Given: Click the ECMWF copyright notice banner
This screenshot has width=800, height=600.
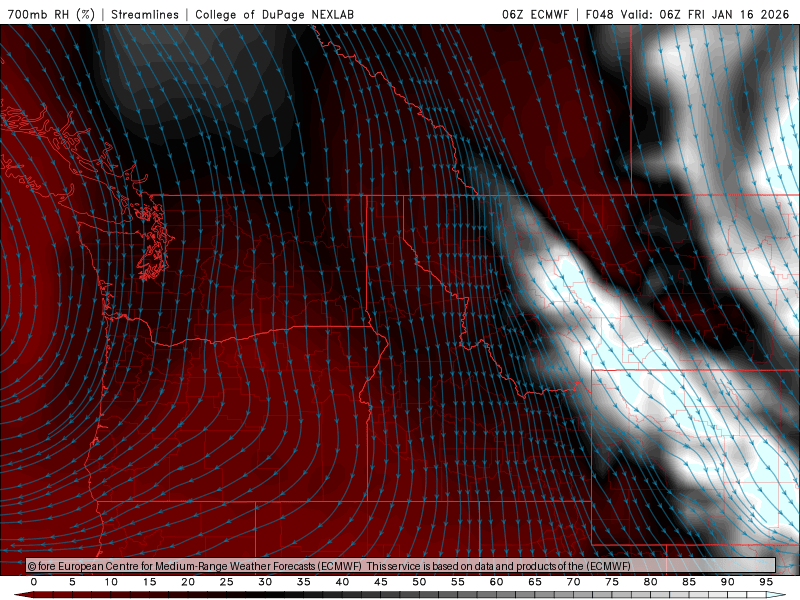Looking at the screenshot, I should tap(401, 566).
